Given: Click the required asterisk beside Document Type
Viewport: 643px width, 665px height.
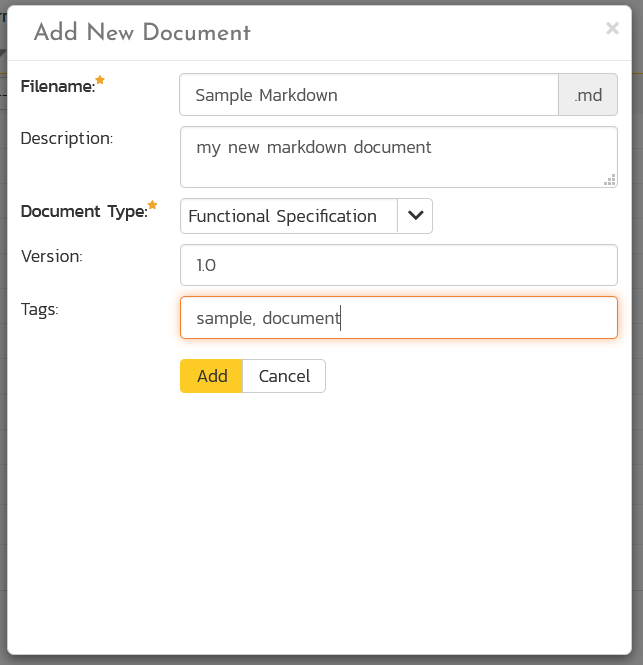Looking at the screenshot, I should (x=152, y=205).
